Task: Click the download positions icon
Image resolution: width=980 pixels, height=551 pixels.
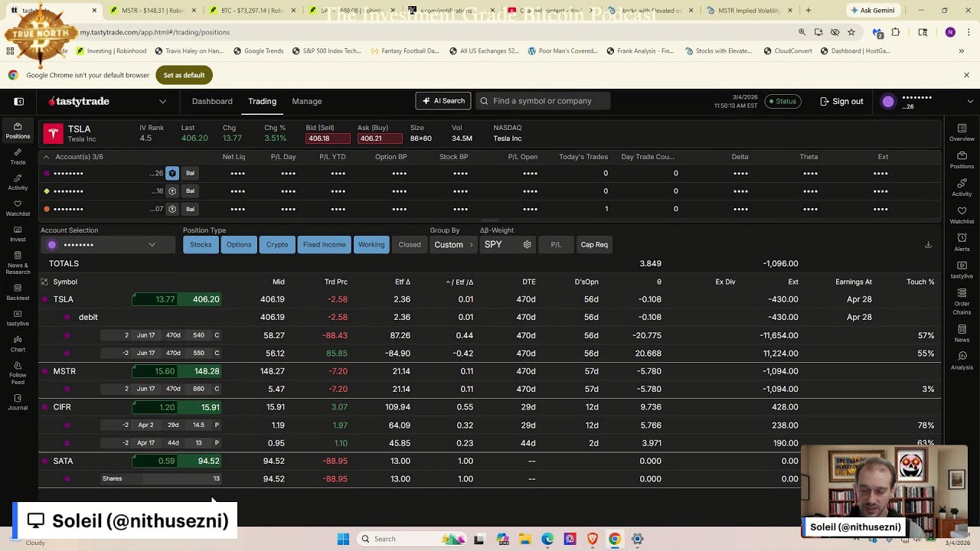Action: click(x=928, y=245)
